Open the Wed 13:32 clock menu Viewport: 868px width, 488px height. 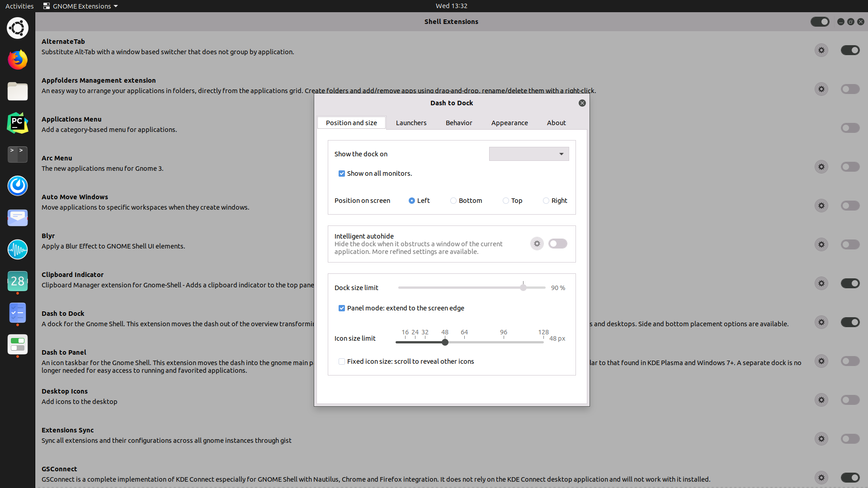tap(451, 6)
